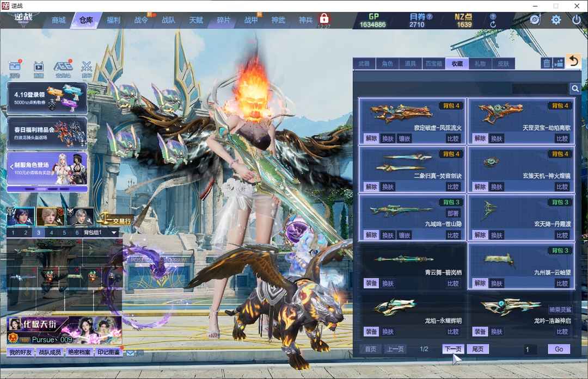Click 比较 for 玄天降-丹霞渡
Image resolution: width=588 pixels, height=379 pixels.
point(562,235)
